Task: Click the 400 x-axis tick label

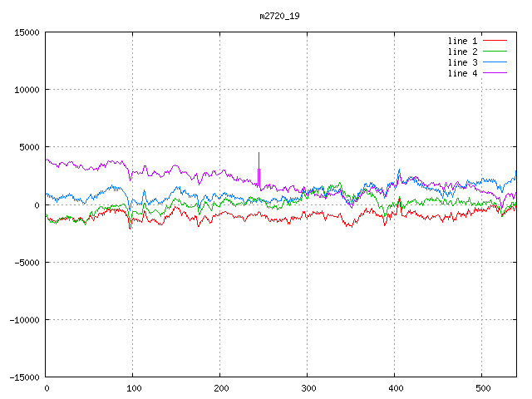Action: point(394,387)
